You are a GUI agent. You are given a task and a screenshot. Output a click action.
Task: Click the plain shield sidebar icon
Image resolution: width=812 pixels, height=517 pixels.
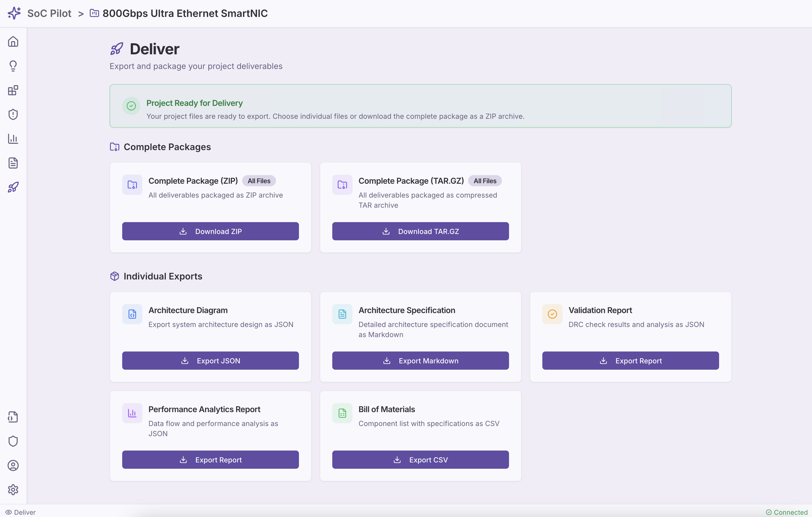pyautogui.click(x=13, y=441)
